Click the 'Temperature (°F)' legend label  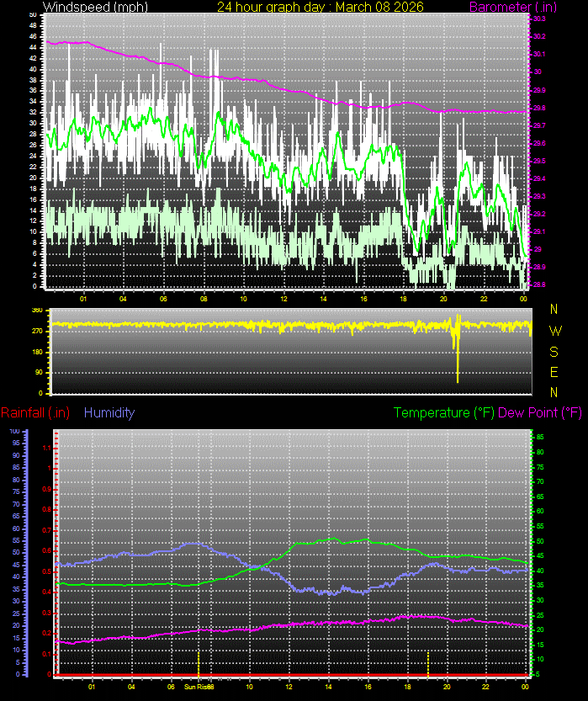tap(444, 412)
